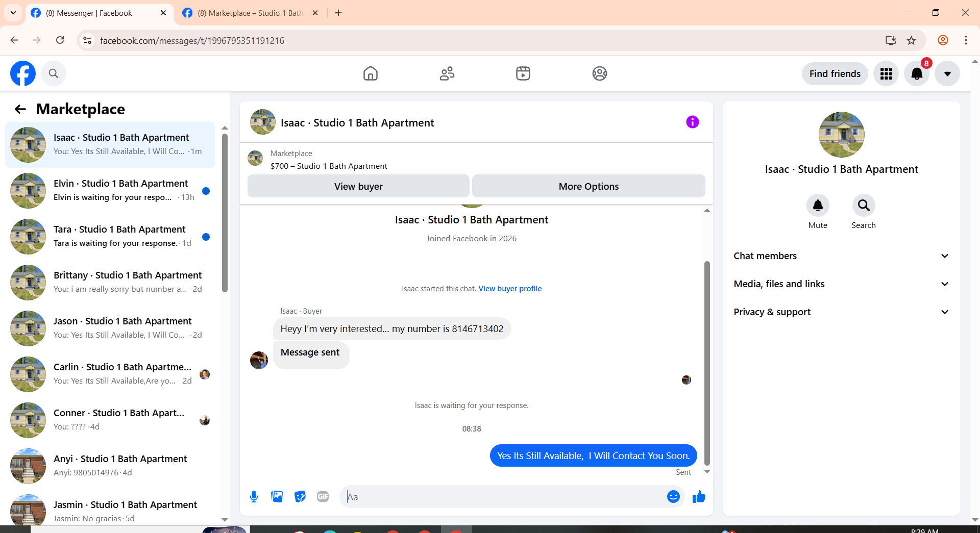The width and height of the screenshot is (980, 533).
Task: Open Jason Studio 1 Bath Apartment chat
Action: 110,328
